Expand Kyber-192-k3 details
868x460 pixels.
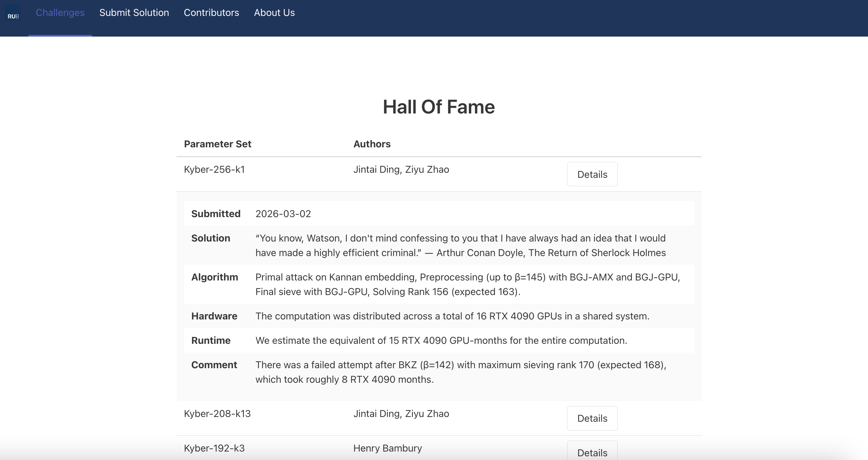pos(592,452)
